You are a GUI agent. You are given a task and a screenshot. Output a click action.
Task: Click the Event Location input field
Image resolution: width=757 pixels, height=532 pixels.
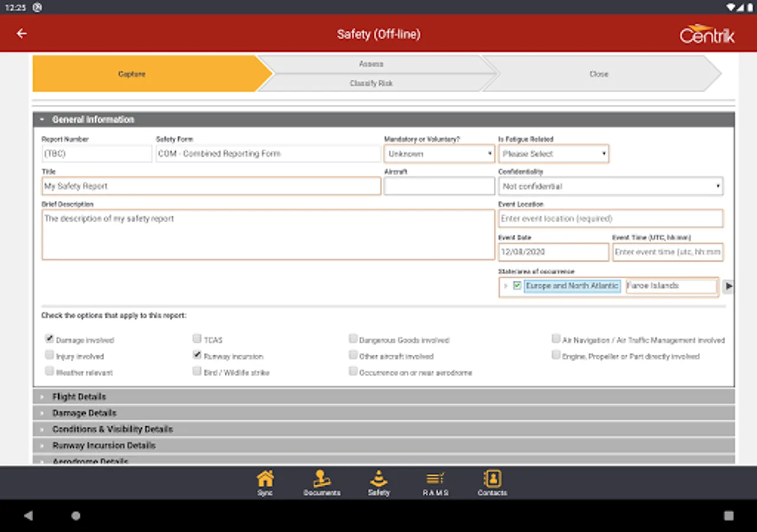[x=610, y=219]
